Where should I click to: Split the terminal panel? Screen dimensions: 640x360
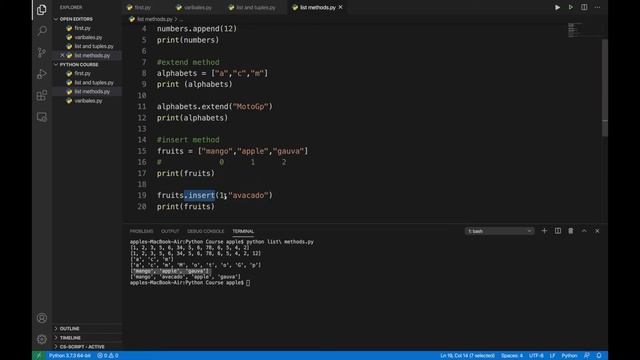point(558,231)
